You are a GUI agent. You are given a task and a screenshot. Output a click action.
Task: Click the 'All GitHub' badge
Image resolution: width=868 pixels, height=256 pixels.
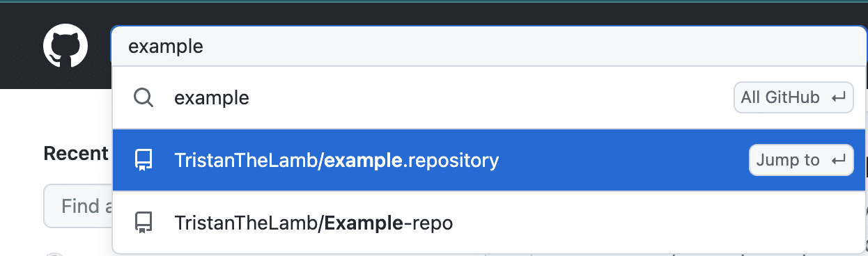(x=793, y=98)
